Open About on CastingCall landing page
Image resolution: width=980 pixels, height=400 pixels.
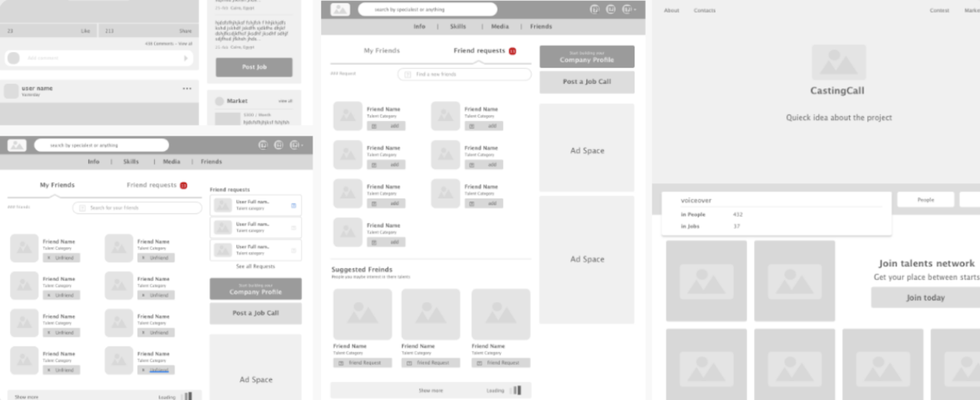(672, 11)
